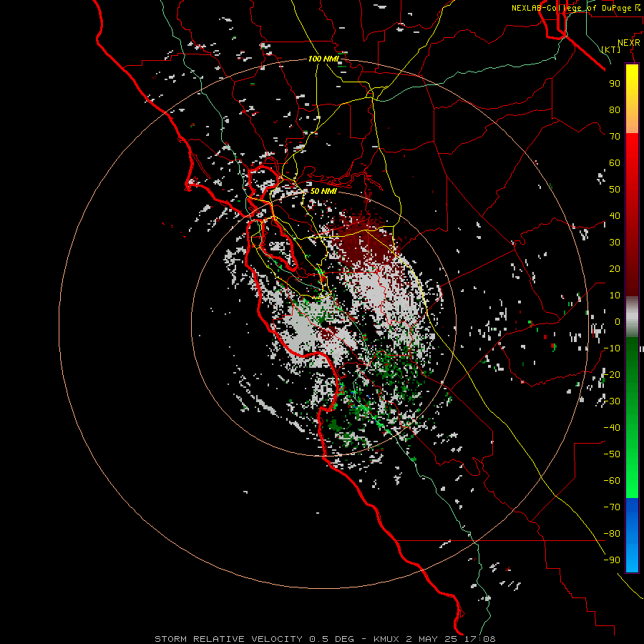Click the -80 value on the velocity scale

coord(612,534)
